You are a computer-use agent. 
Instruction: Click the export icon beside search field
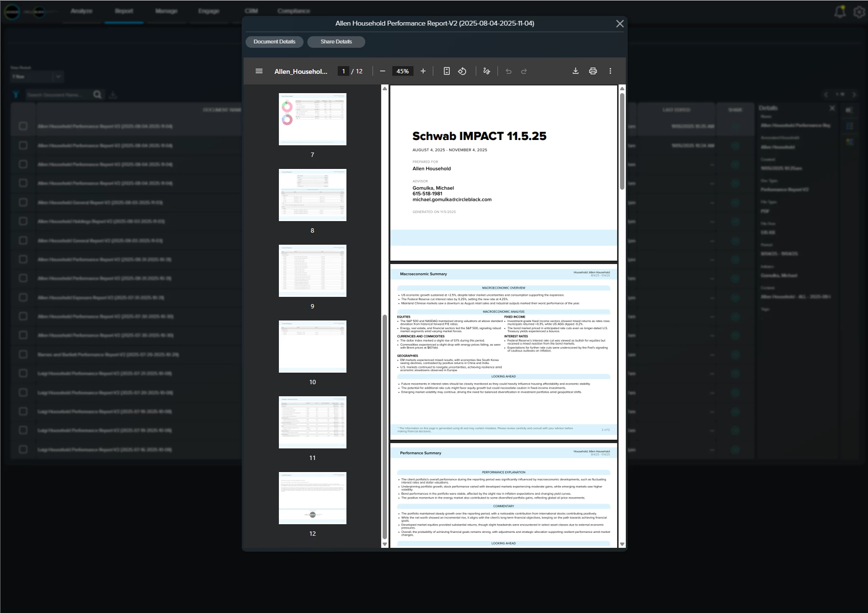point(113,95)
